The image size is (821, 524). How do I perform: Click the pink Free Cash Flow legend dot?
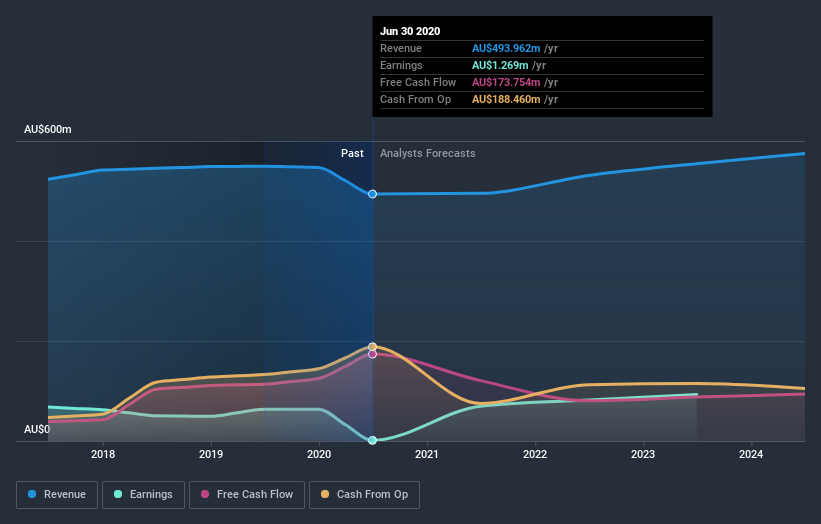205,494
